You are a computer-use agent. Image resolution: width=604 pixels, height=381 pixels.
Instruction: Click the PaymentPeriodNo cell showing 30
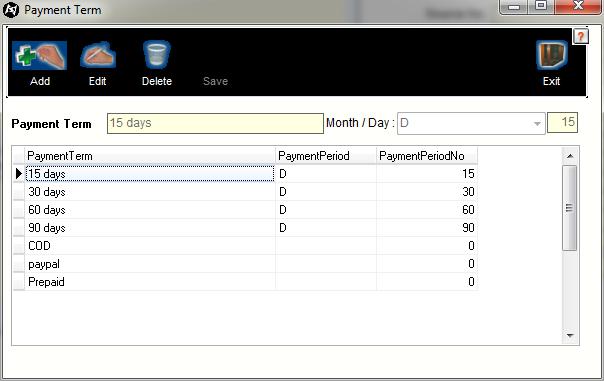tap(427, 192)
